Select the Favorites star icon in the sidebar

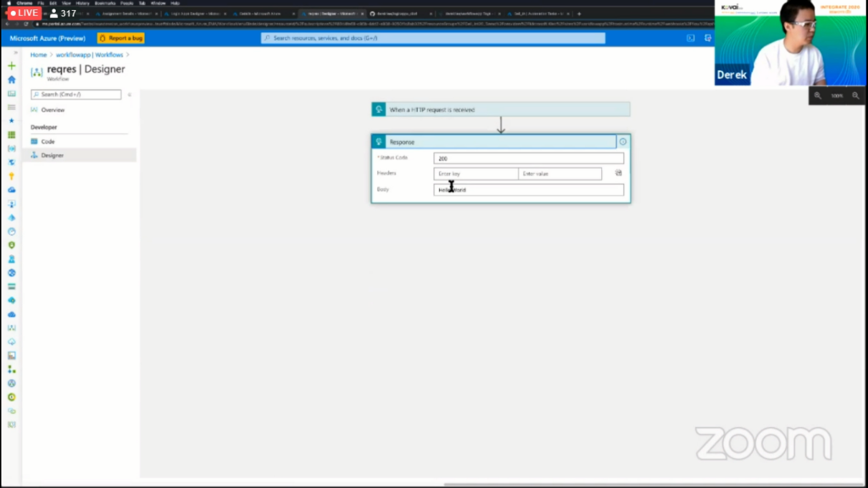(12, 119)
